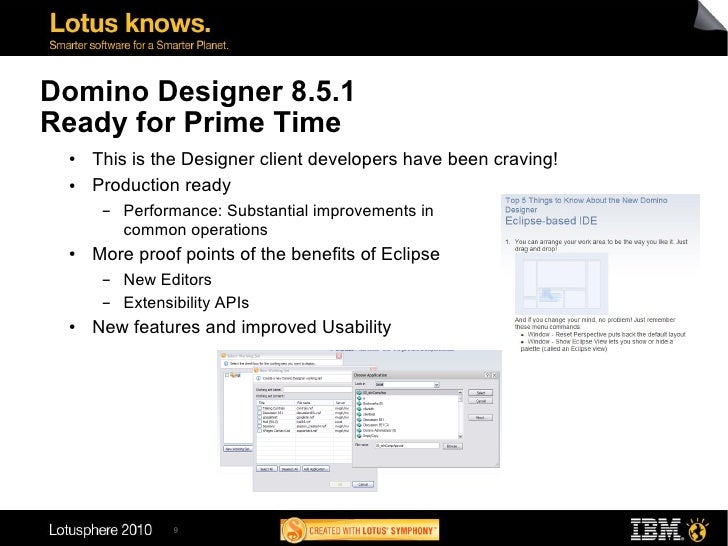The height and width of the screenshot is (546, 728).
Task: Click the File name field in Choose Application
Action: point(407,445)
